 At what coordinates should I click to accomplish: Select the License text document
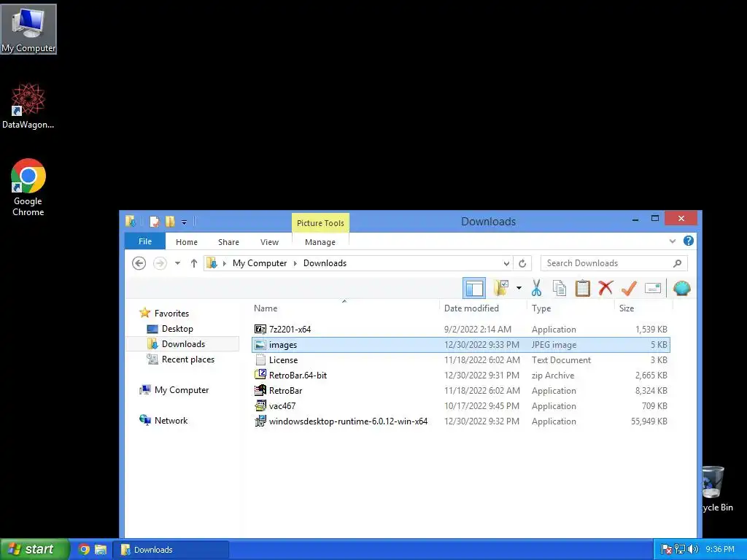(461, 360)
